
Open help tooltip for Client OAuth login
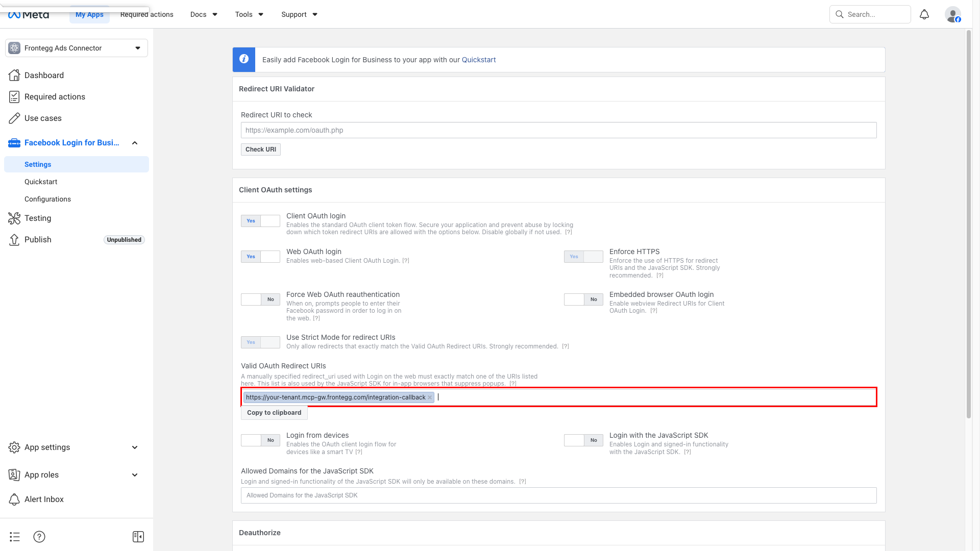point(568,232)
